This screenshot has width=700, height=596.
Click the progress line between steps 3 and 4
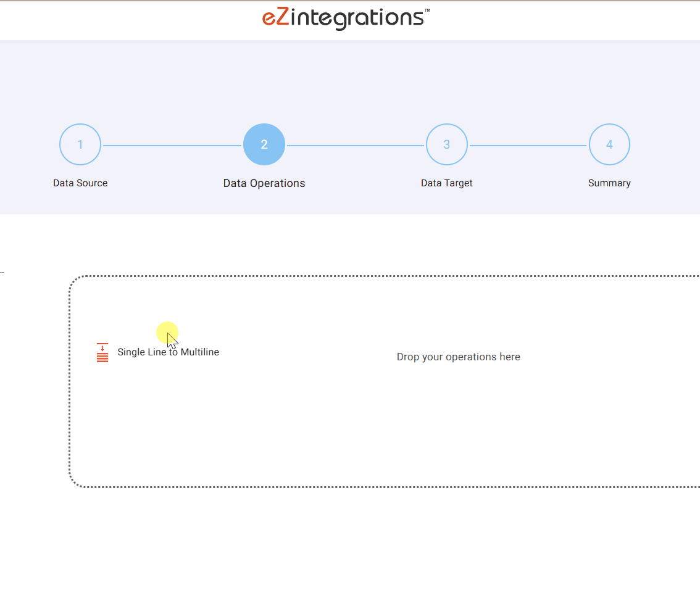528,146
